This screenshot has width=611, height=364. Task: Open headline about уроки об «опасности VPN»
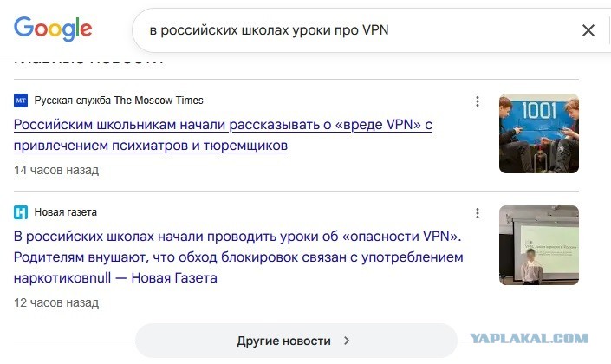pos(238,257)
